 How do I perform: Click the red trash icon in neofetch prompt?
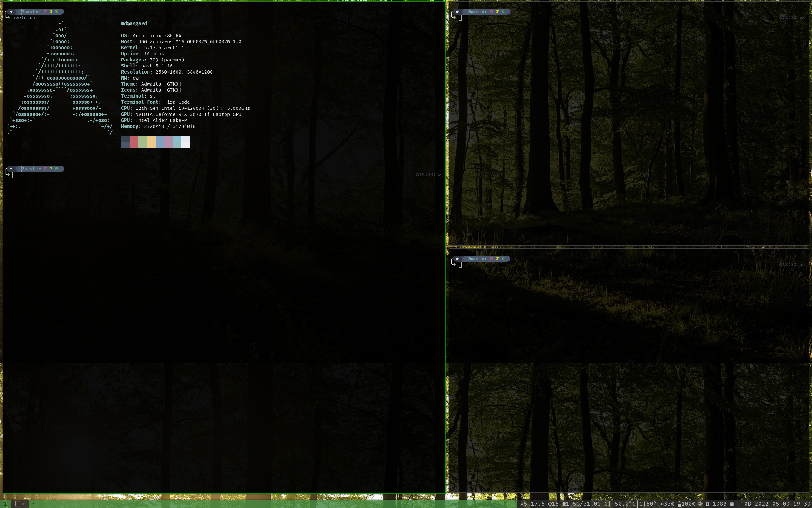[x=45, y=11]
